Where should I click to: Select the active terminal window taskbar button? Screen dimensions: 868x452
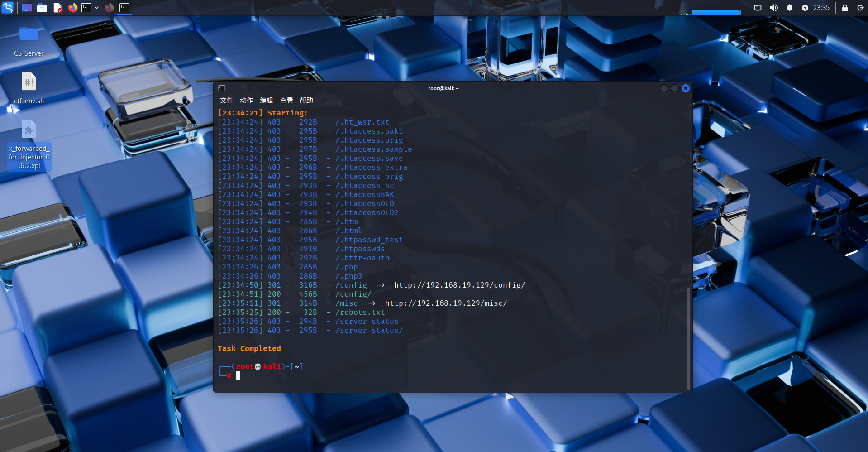pyautogui.click(x=124, y=8)
